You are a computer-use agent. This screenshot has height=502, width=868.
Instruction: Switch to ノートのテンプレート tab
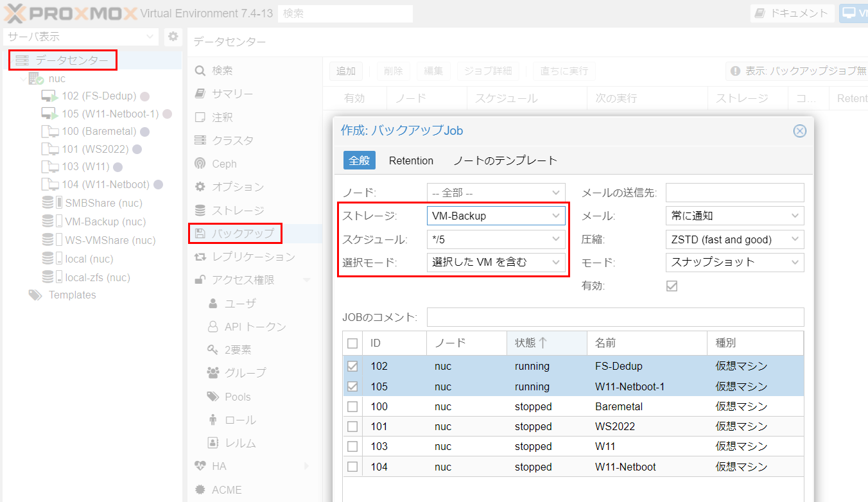click(x=505, y=160)
